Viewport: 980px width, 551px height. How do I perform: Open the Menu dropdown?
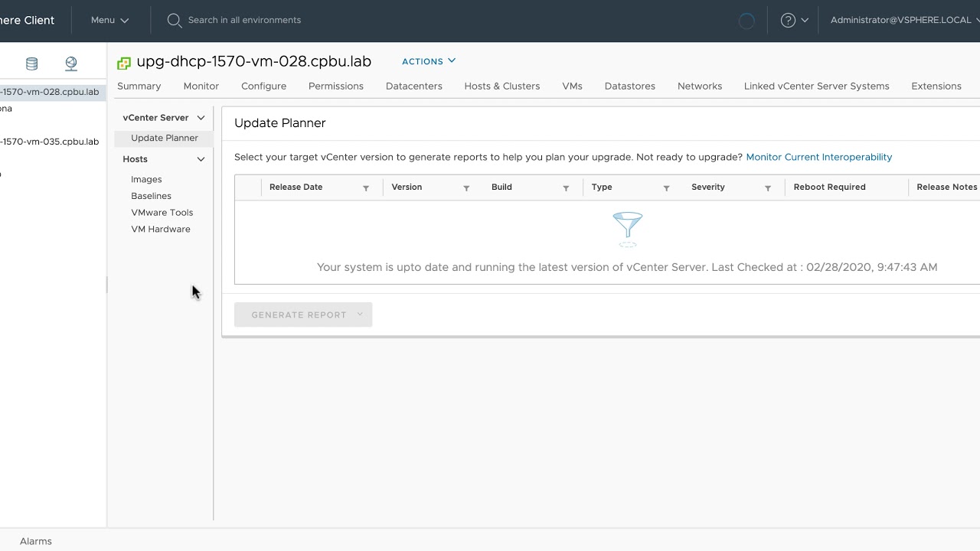[109, 20]
